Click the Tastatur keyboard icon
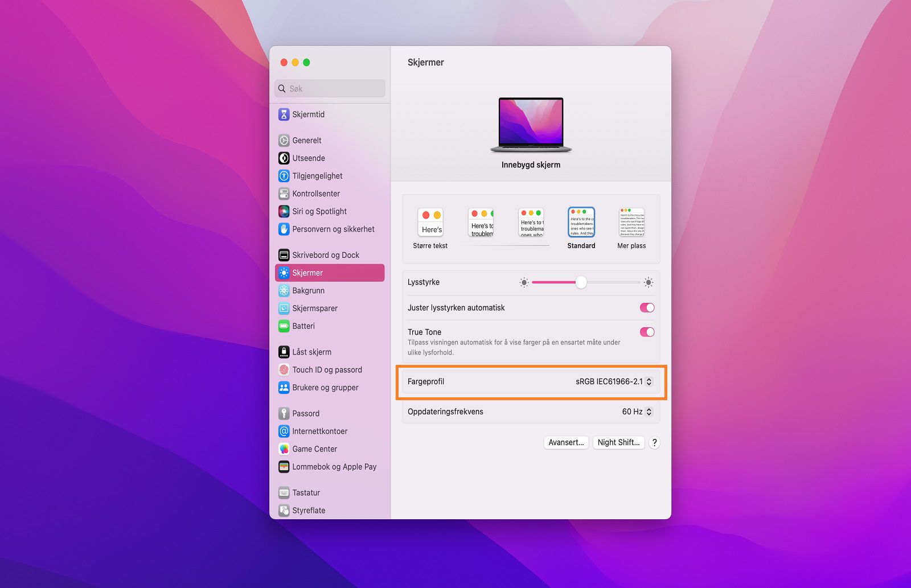This screenshot has width=911, height=588. pyautogui.click(x=284, y=492)
